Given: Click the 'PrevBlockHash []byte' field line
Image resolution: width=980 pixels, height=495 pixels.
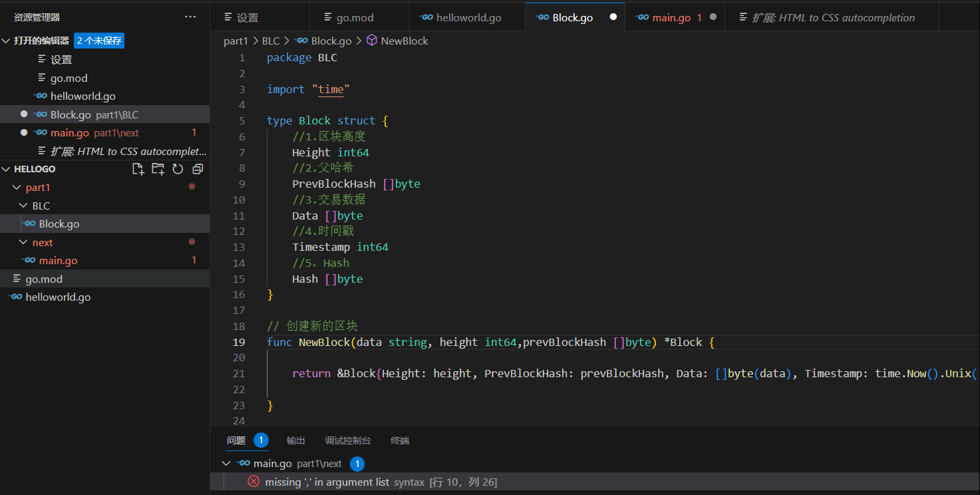Looking at the screenshot, I should coord(356,184).
